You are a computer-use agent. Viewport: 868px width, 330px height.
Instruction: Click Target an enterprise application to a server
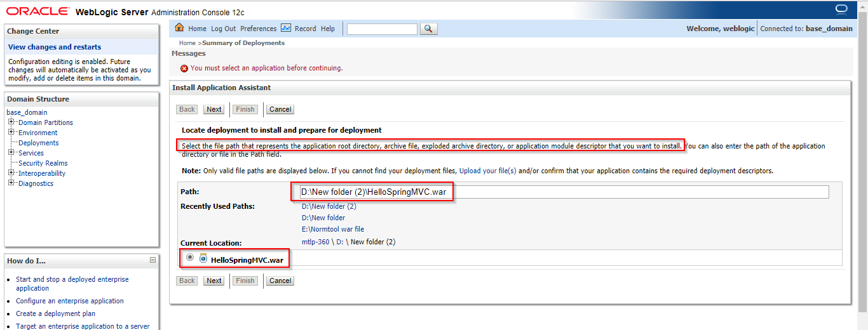[83, 326]
